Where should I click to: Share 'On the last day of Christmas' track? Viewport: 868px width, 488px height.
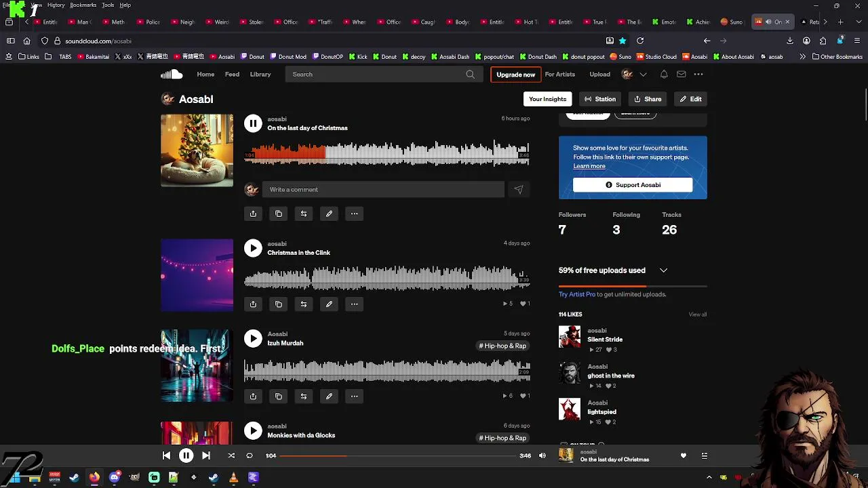[x=253, y=213]
